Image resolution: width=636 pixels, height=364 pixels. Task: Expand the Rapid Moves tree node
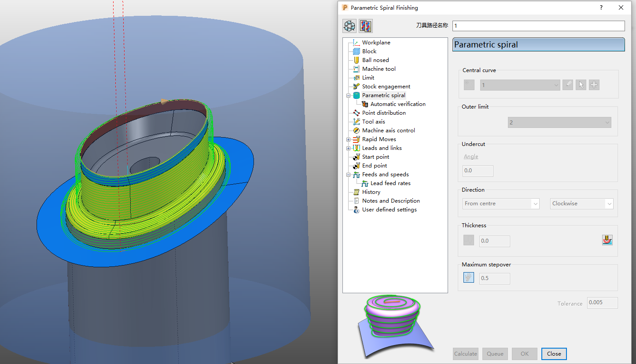(349, 139)
